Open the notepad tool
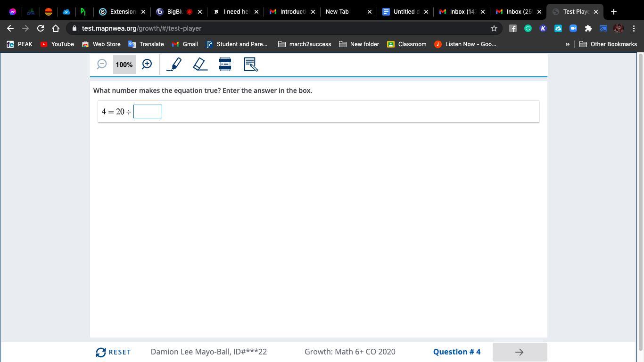This screenshot has height=362, width=644. [x=251, y=64]
